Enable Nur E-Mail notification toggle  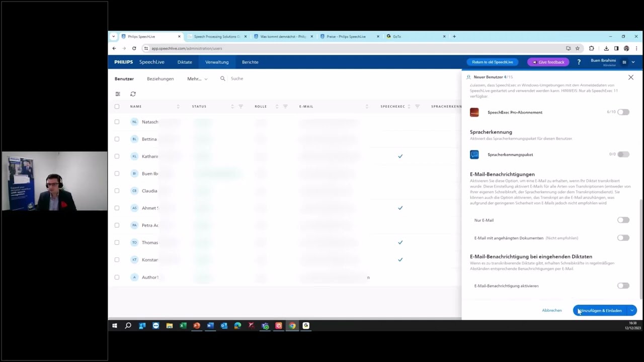coord(623,220)
